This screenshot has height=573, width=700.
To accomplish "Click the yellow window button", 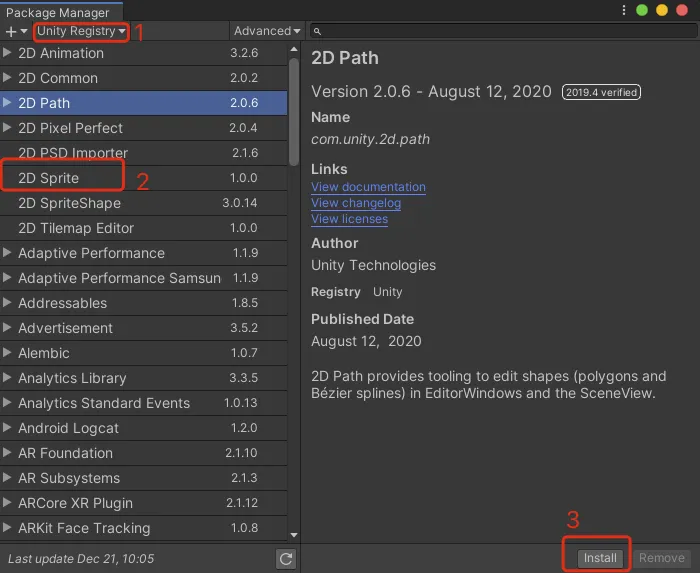I will pyautogui.click(x=662, y=10).
